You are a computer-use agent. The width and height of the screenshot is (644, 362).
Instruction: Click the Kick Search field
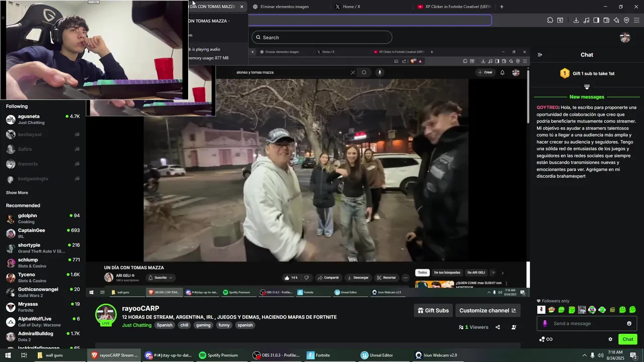tap(322, 37)
